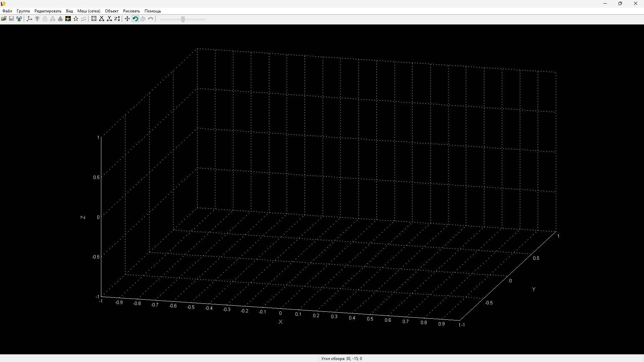Viewport: 644px width, 362px height.
Task: Select the green rotate arrow tool
Action: pyautogui.click(x=135, y=19)
